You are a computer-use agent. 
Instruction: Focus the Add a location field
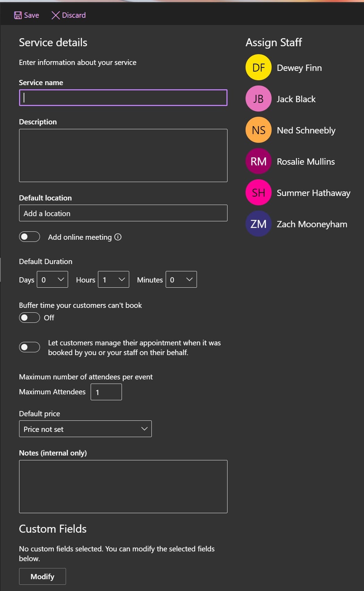pyautogui.click(x=123, y=213)
